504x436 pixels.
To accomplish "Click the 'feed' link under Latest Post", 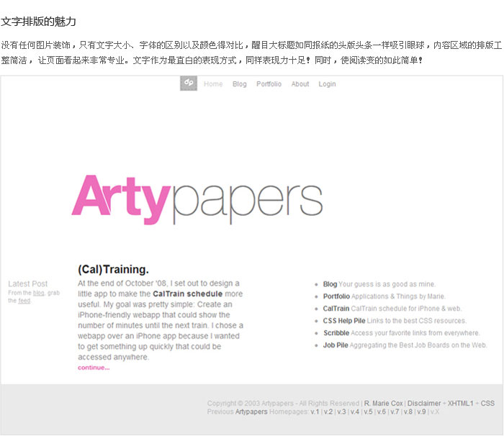I will pos(24,301).
